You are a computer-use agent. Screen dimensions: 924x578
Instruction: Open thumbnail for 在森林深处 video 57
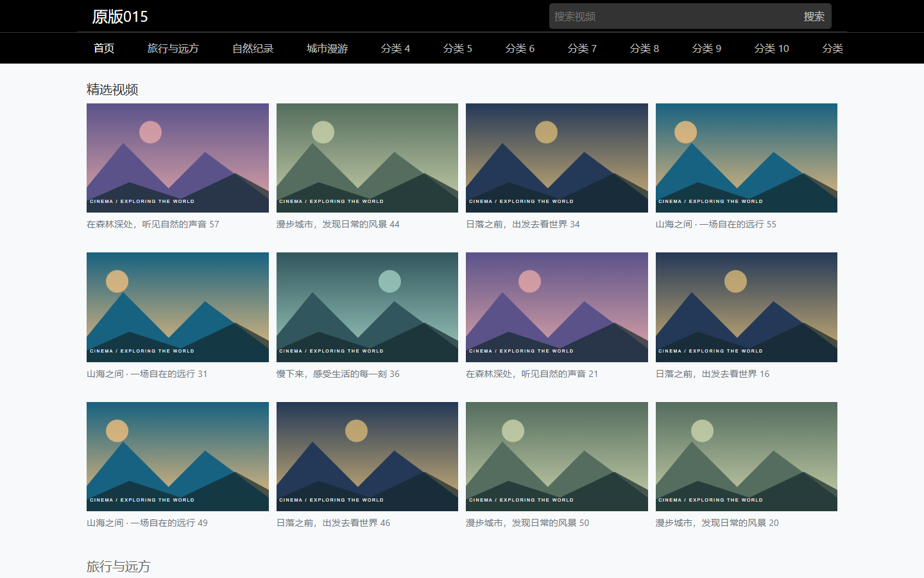pos(178,158)
